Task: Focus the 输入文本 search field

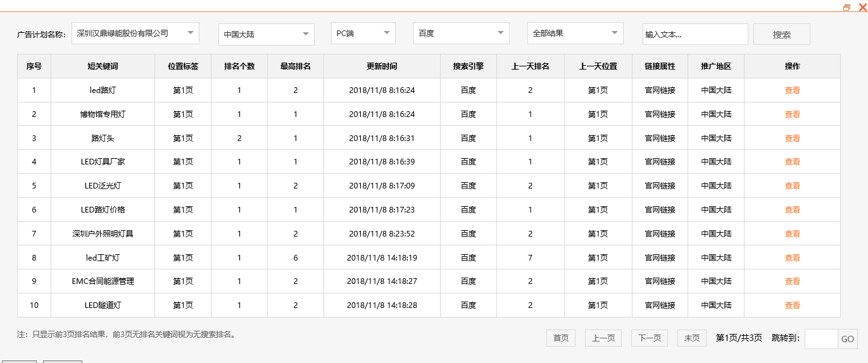Action: [695, 34]
